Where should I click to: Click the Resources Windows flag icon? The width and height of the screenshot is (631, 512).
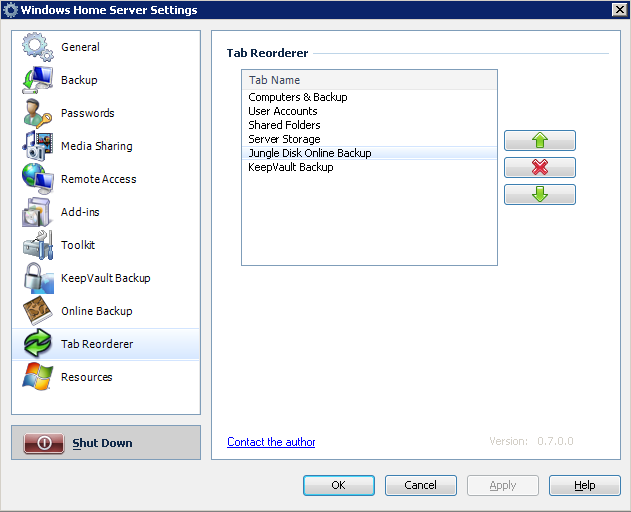37,377
